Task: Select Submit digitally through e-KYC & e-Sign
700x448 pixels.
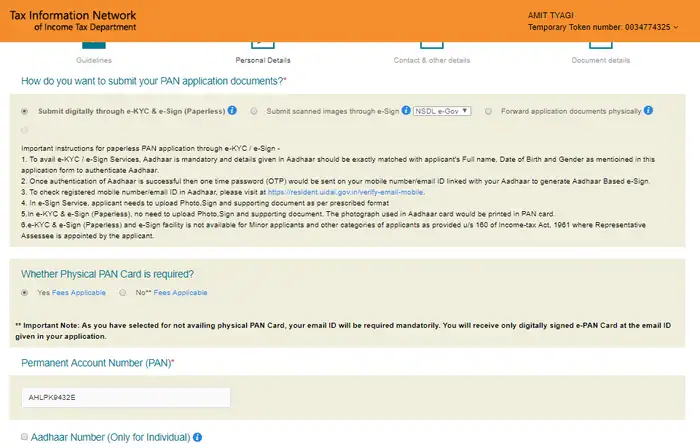Action: click(25, 111)
